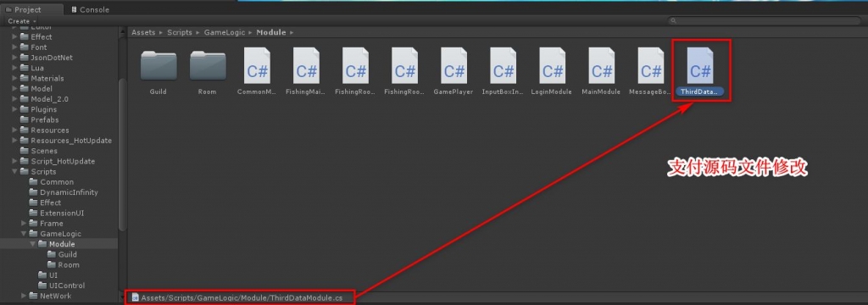Screen dimensions: 868x305
Task: Open the Room folder icon in assets grid
Action: [208, 66]
